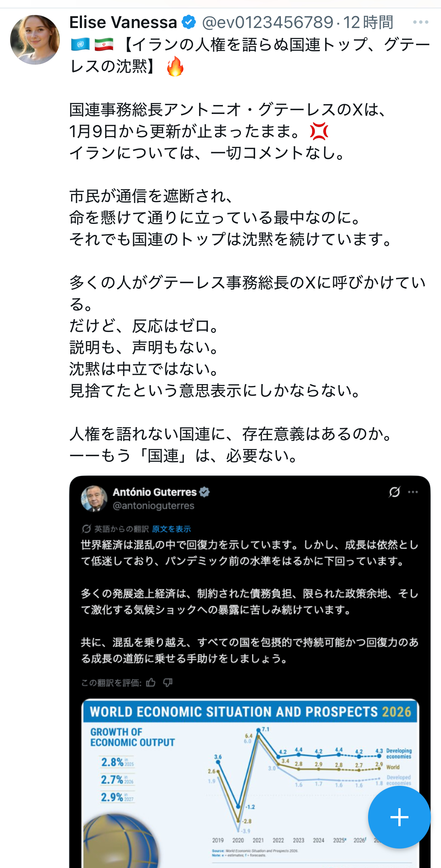Rate the translation with thumbs down
Image resolution: width=441 pixels, height=868 pixels.
[x=168, y=683]
